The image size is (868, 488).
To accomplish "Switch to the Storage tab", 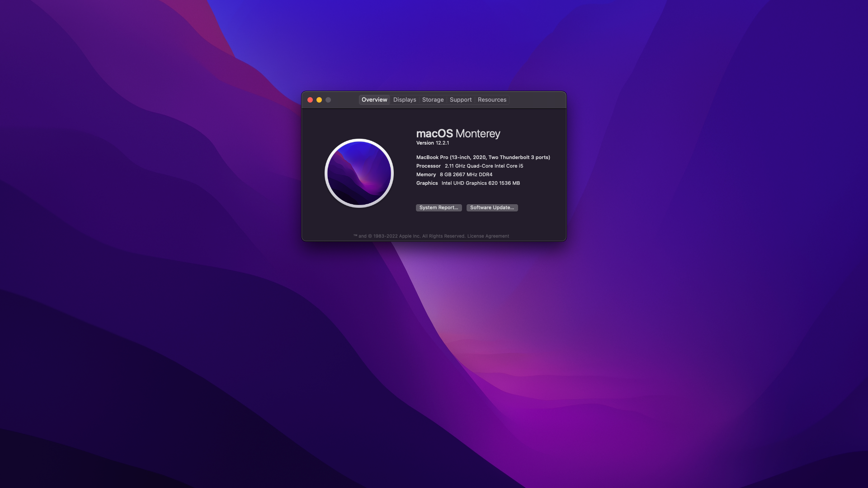I will [x=433, y=100].
